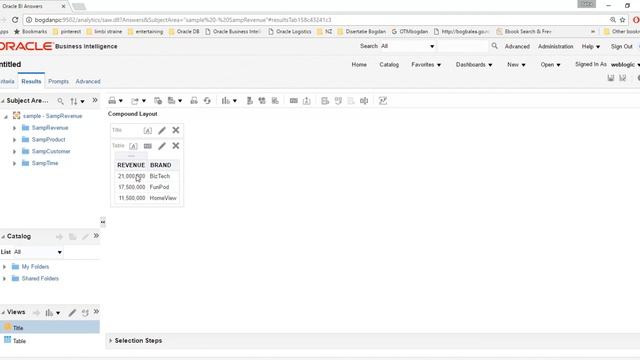Open the Administration link
640x360 pixels.
click(x=556, y=47)
